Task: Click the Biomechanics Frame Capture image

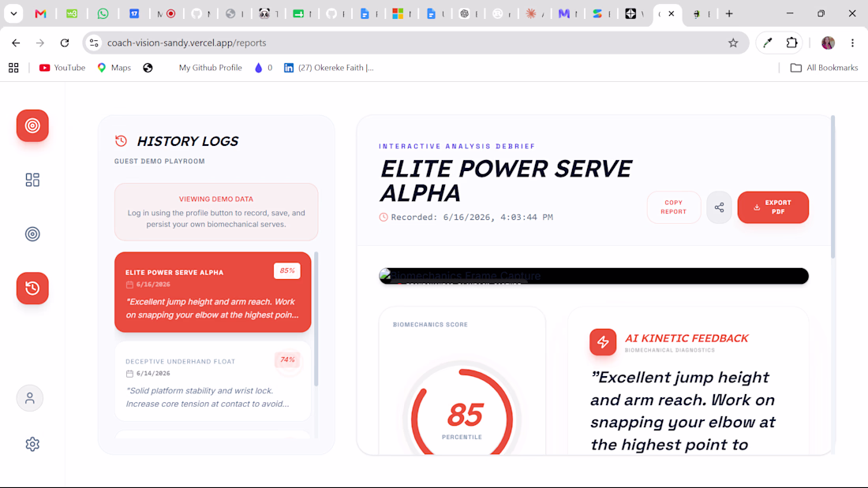Action: click(x=593, y=276)
